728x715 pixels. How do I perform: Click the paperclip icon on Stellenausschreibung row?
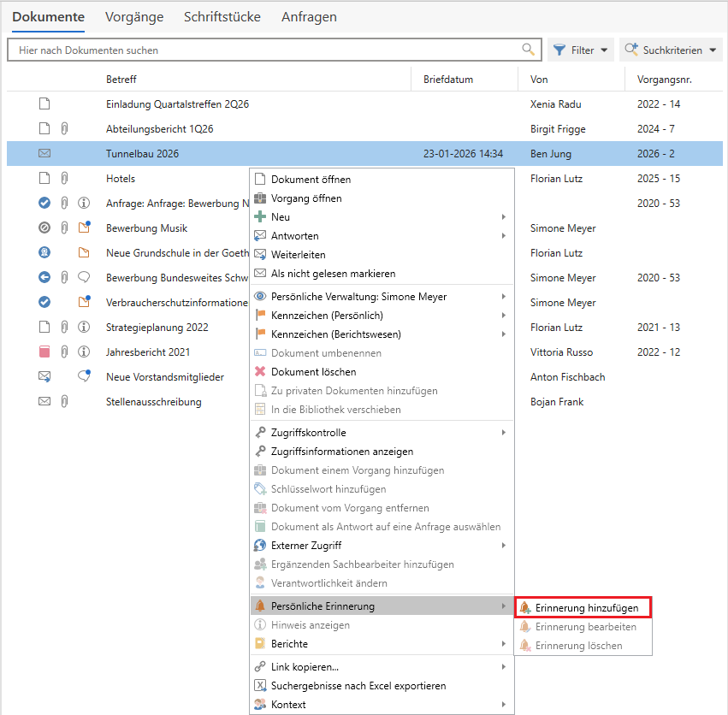64,401
